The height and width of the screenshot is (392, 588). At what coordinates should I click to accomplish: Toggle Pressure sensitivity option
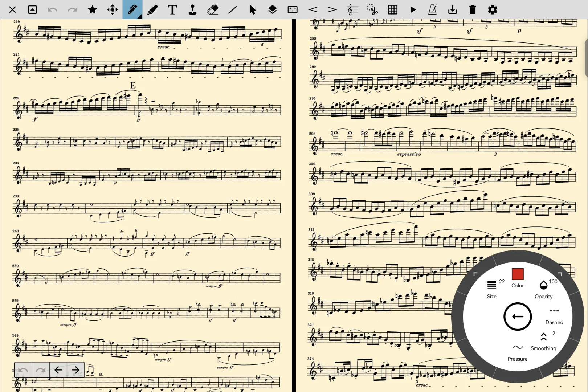click(518, 353)
